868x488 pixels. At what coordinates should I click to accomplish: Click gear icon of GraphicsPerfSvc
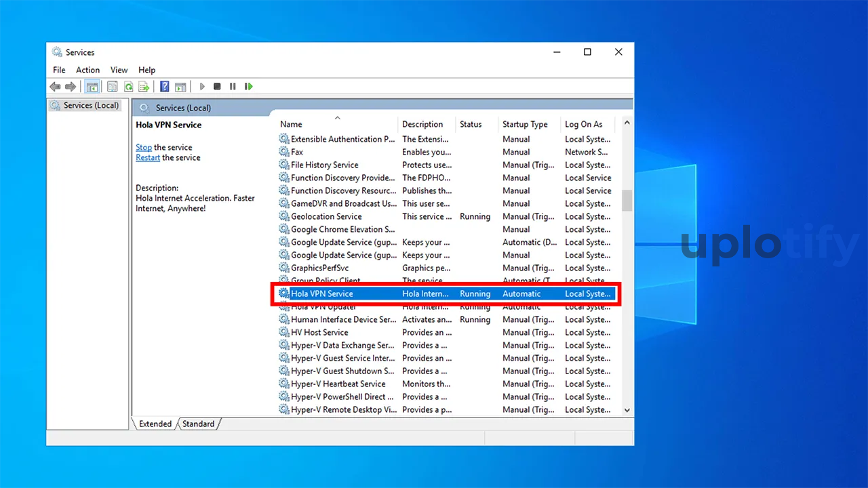coord(284,268)
